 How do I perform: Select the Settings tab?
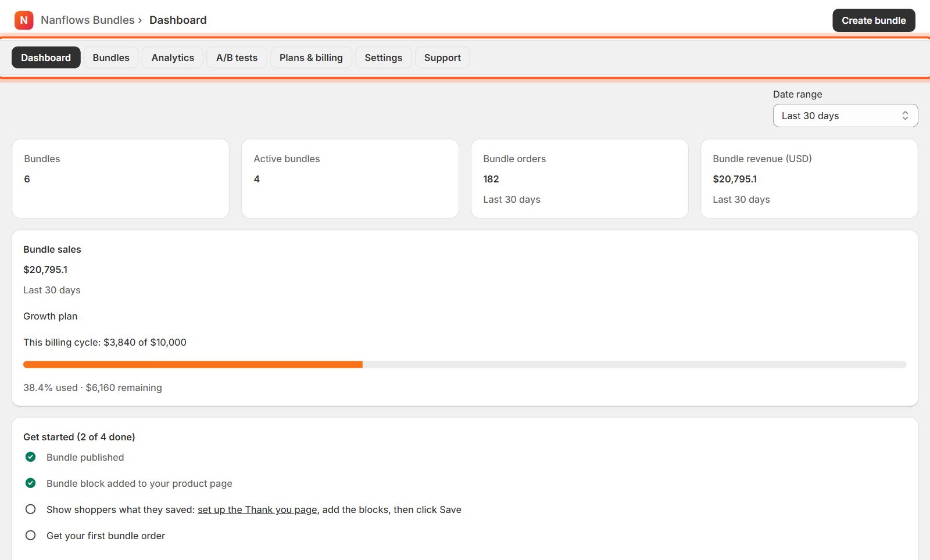click(384, 58)
